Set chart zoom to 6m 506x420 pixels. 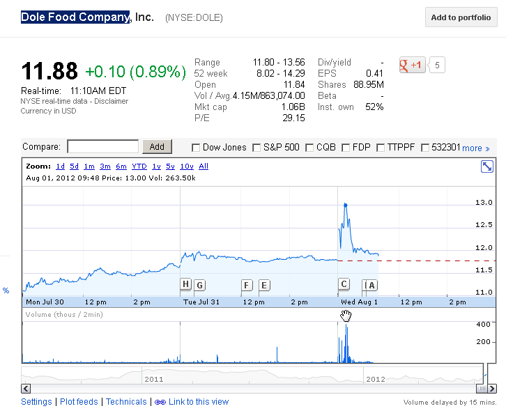click(121, 166)
